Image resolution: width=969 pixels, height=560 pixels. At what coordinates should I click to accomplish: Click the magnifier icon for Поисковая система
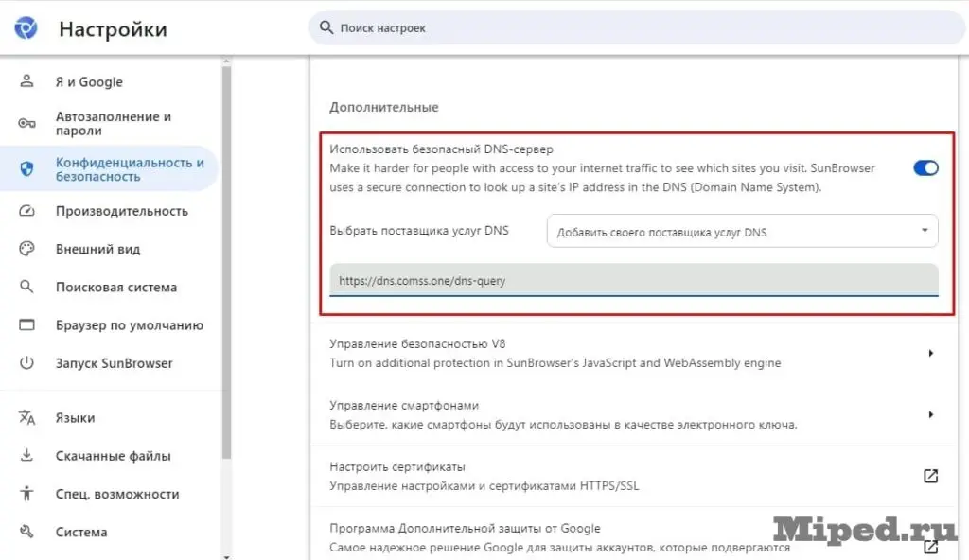[26, 287]
